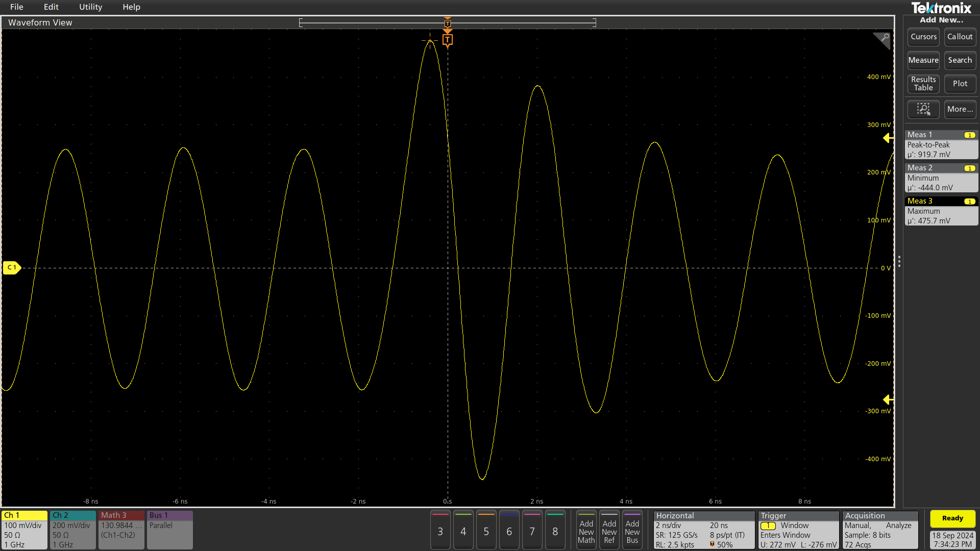Enable channel 3 display
This screenshot has width=980, height=551.
tap(440, 530)
